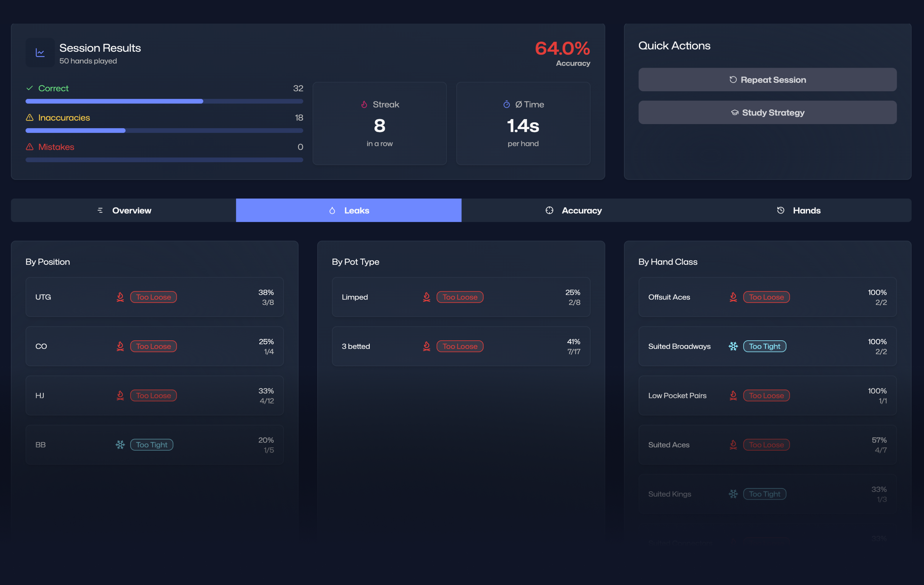924x585 pixels.
Task: Click the stopwatch icon beside Time
Action: click(507, 104)
